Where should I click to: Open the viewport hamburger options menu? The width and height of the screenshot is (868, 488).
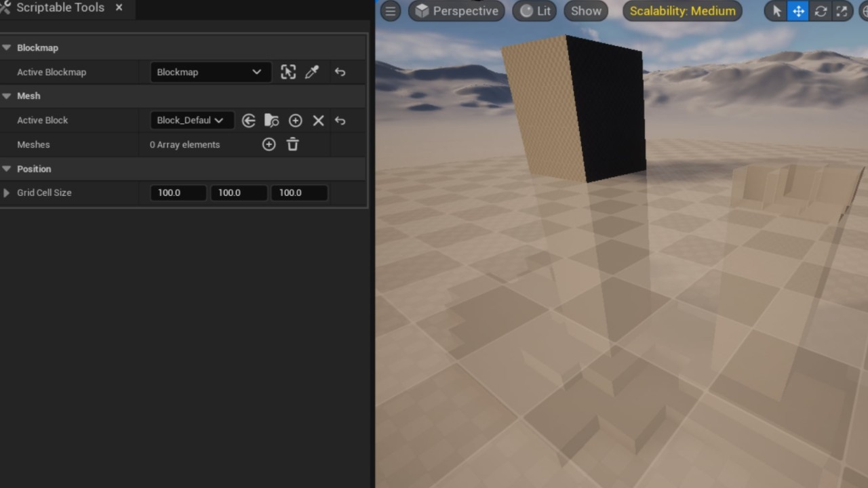390,11
